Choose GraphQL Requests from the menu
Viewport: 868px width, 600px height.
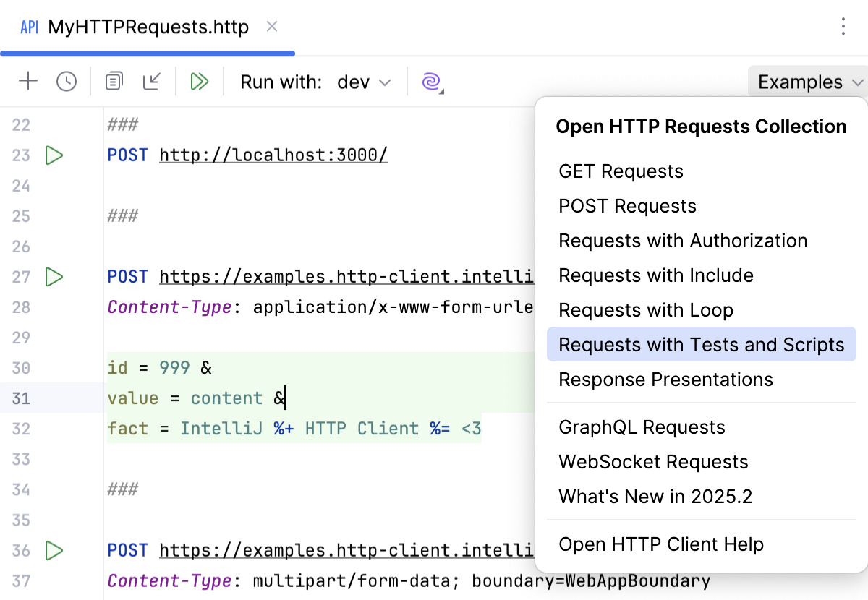642,427
